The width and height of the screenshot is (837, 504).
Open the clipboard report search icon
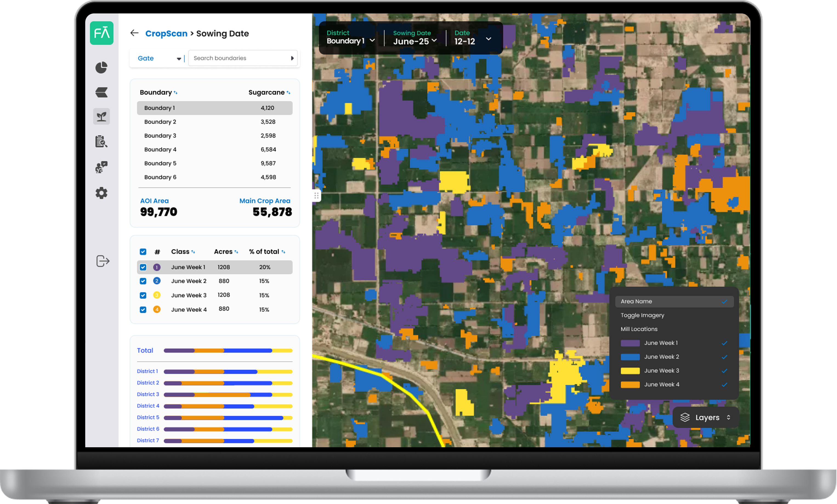(x=101, y=142)
